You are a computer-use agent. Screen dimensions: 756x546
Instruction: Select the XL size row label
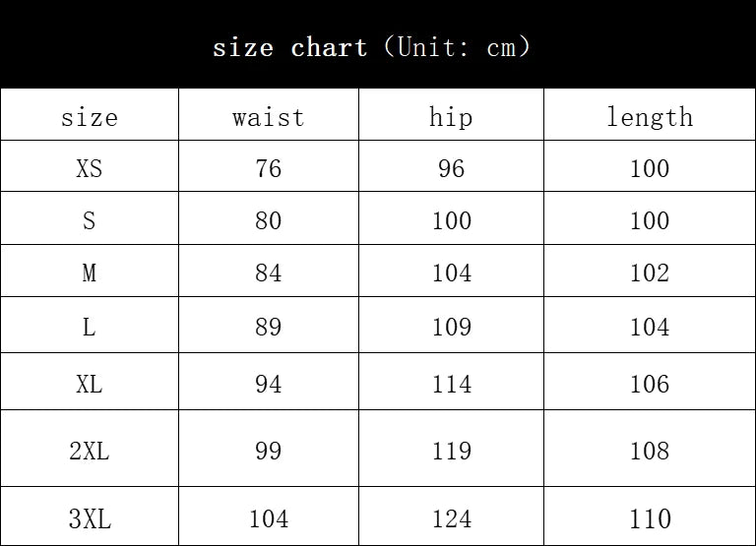click(89, 384)
